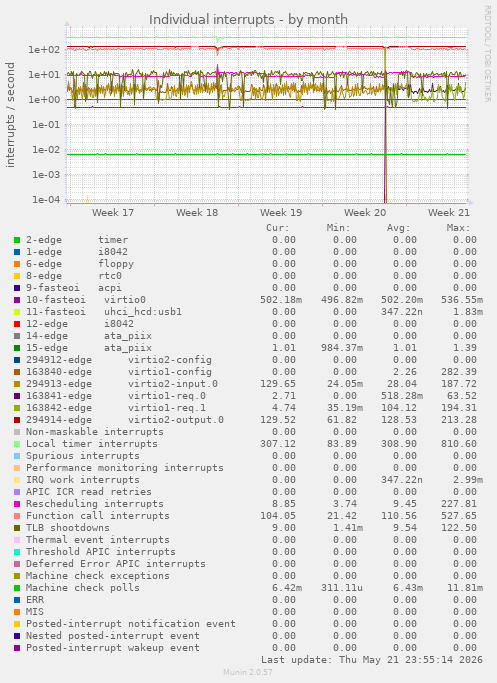Screen dimensions: 497x683
Task: Click the Week 20 axis label
Action: click(365, 213)
